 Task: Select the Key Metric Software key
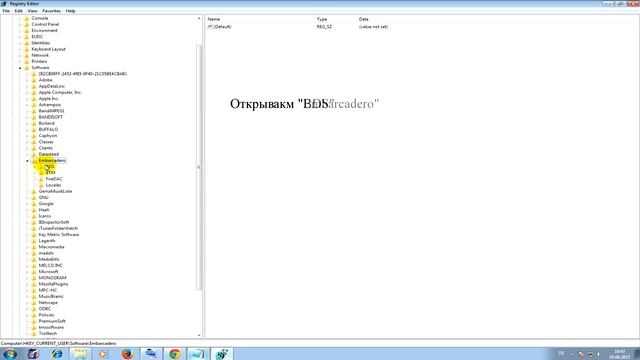59,235
